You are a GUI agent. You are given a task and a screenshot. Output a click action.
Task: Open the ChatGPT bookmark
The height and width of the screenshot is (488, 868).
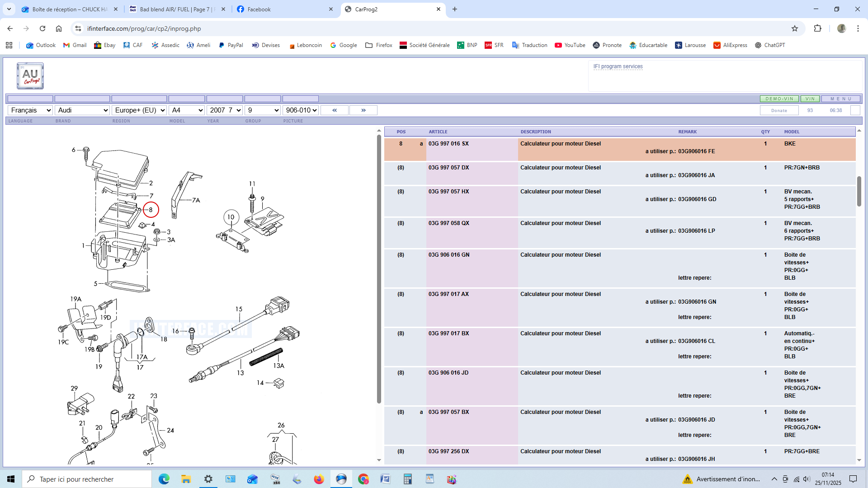[x=770, y=45]
